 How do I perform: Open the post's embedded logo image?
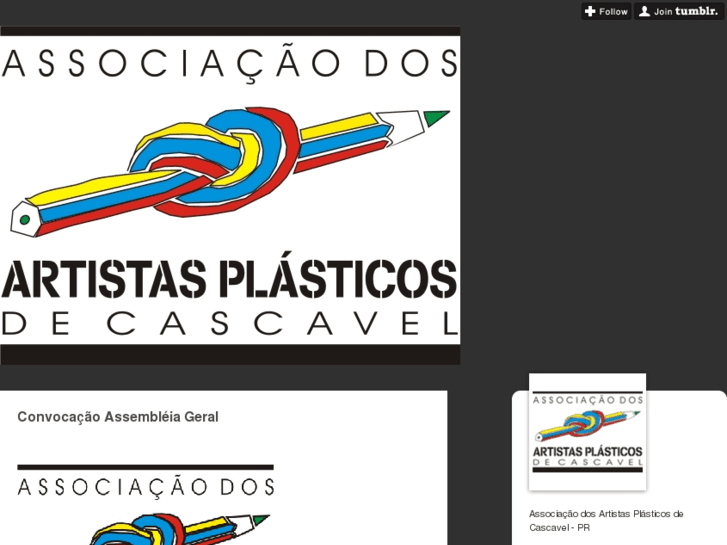(146, 504)
